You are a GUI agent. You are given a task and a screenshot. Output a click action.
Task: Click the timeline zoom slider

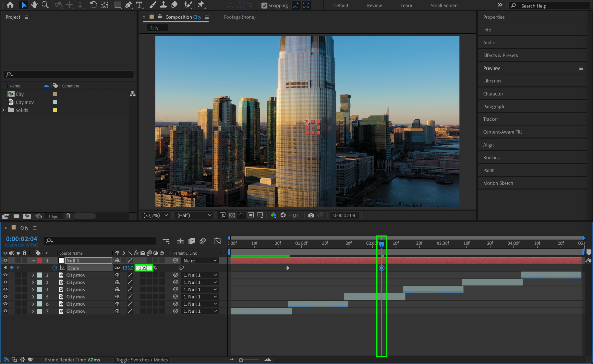click(x=241, y=360)
